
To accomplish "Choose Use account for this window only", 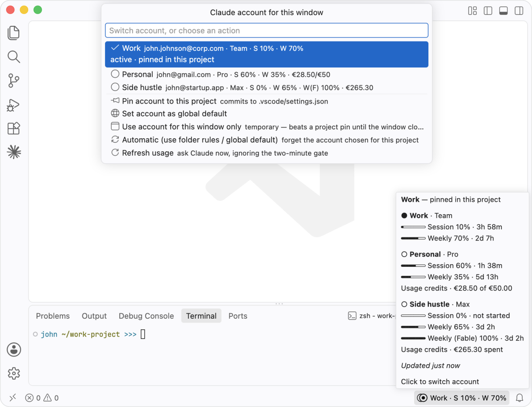I will (x=266, y=127).
